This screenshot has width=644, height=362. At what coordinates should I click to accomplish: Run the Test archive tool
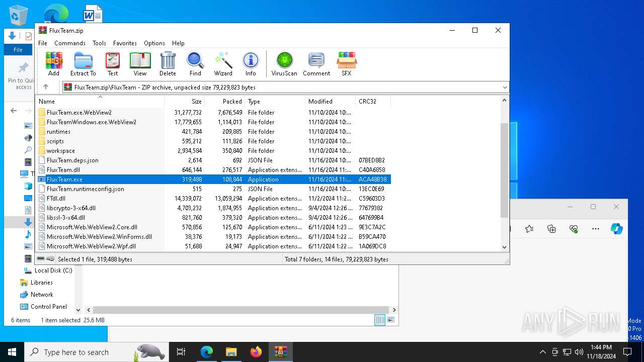click(113, 64)
